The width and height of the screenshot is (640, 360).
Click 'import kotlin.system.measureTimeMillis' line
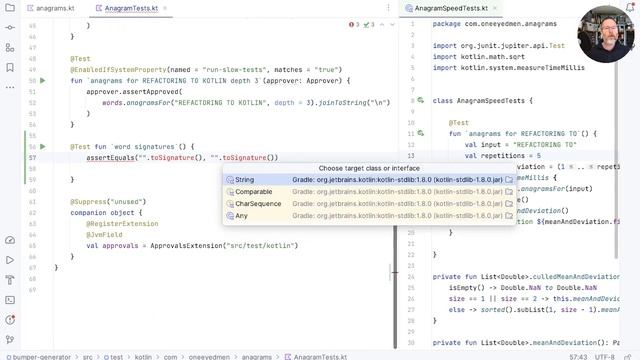[x=509, y=68]
